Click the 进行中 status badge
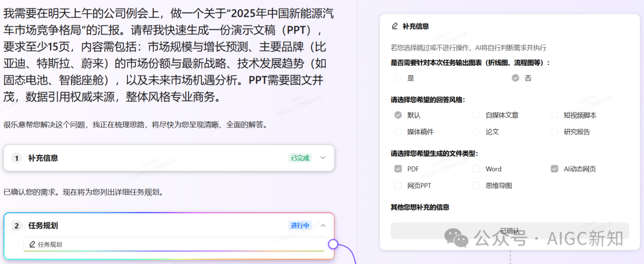The height and width of the screenshot is (264, 644). coord(300,225)
